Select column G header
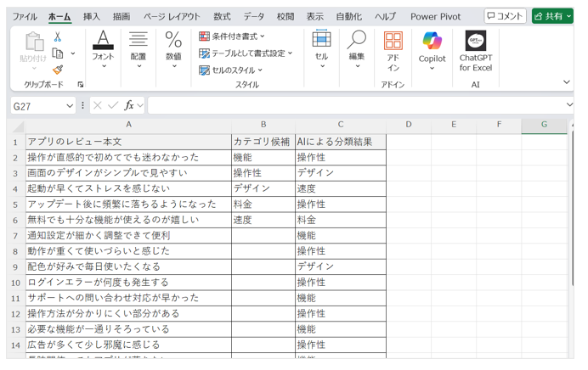The image size is (588, 370). 544,125
